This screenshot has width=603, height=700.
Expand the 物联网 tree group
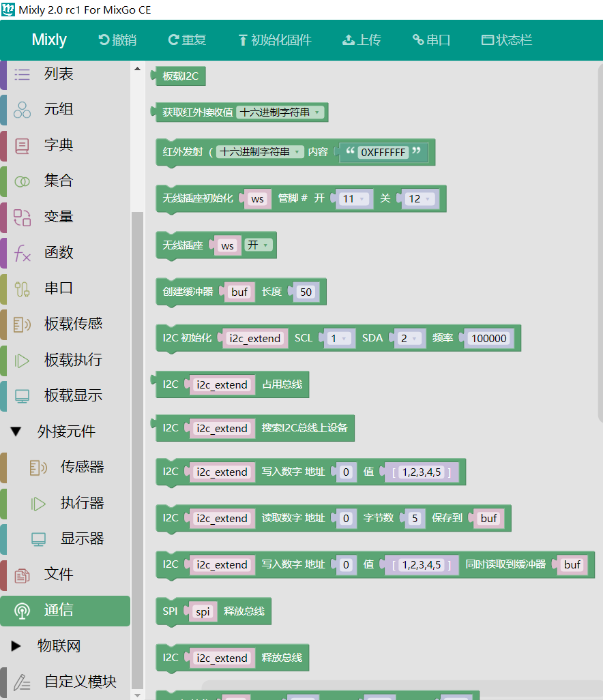coord(16,646)
